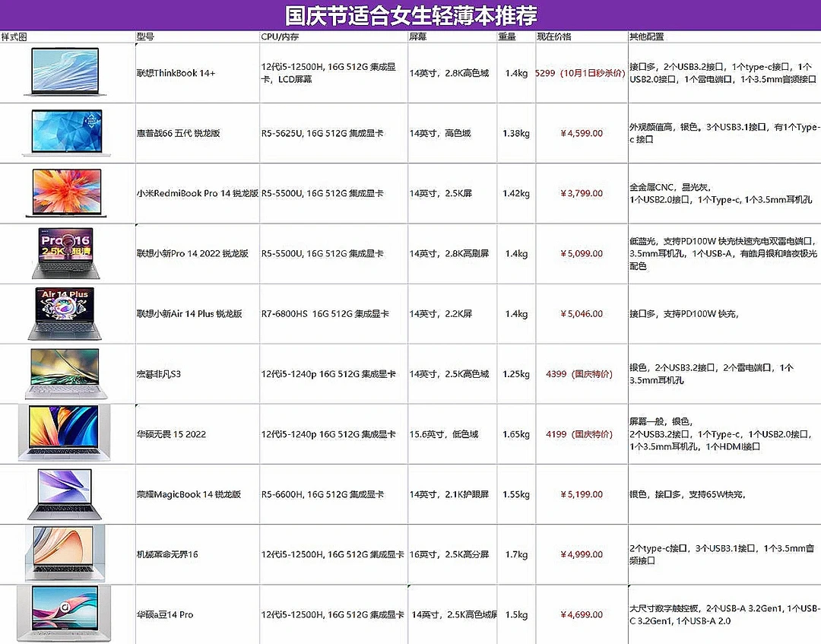The height and width of the screenshot is (644, 821).
Task: Select the weight cell 1.55kg
Action: (516, 495)
